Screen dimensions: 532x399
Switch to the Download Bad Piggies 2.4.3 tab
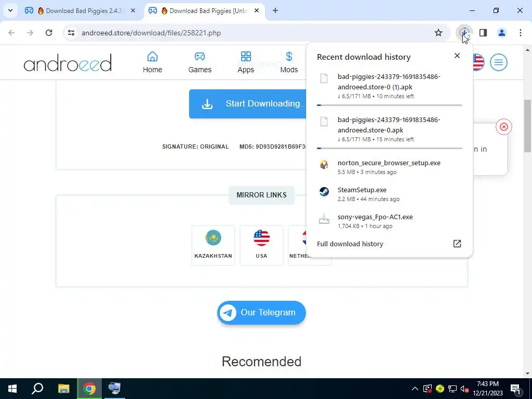[81, 11]
